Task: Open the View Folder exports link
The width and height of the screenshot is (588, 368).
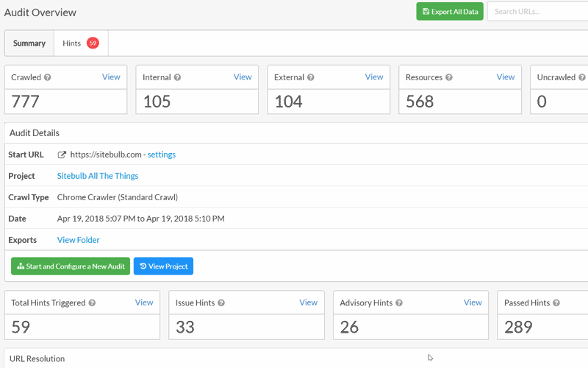Action: point(79,240)
